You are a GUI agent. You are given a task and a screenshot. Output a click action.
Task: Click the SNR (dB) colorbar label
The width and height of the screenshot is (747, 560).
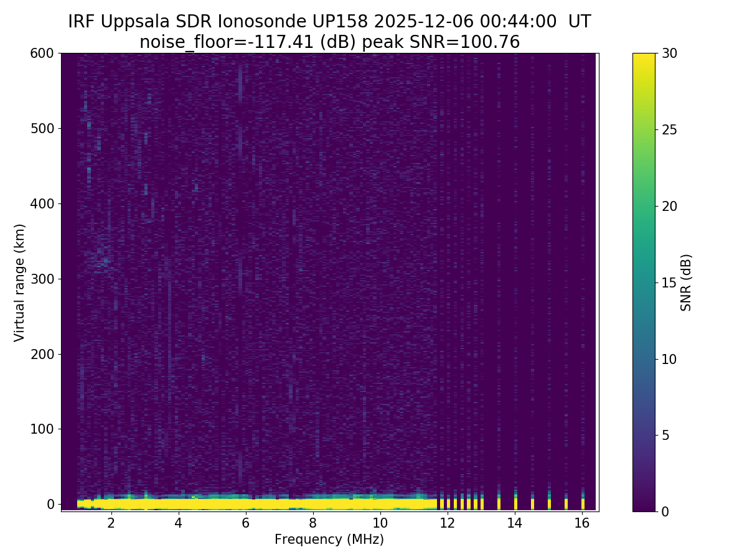point(686,282)
